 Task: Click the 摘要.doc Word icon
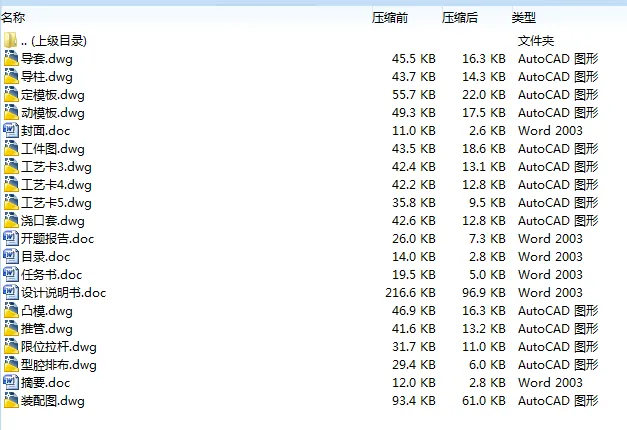point(11,382)
